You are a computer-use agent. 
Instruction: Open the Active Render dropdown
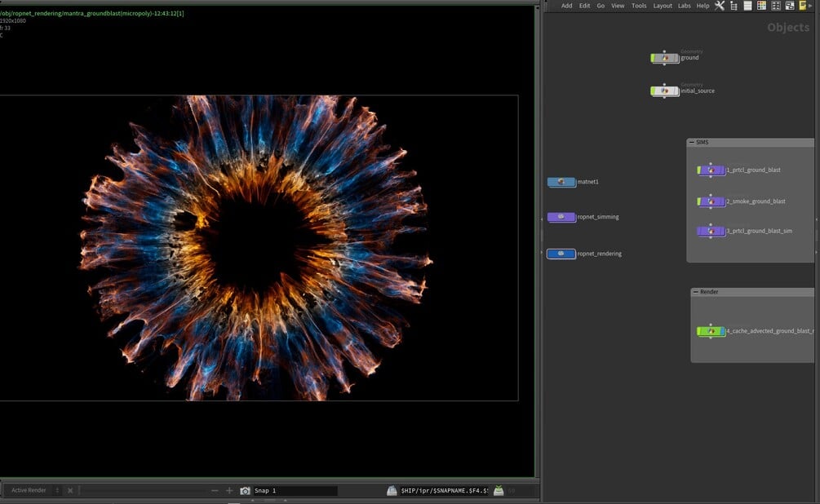34,490
